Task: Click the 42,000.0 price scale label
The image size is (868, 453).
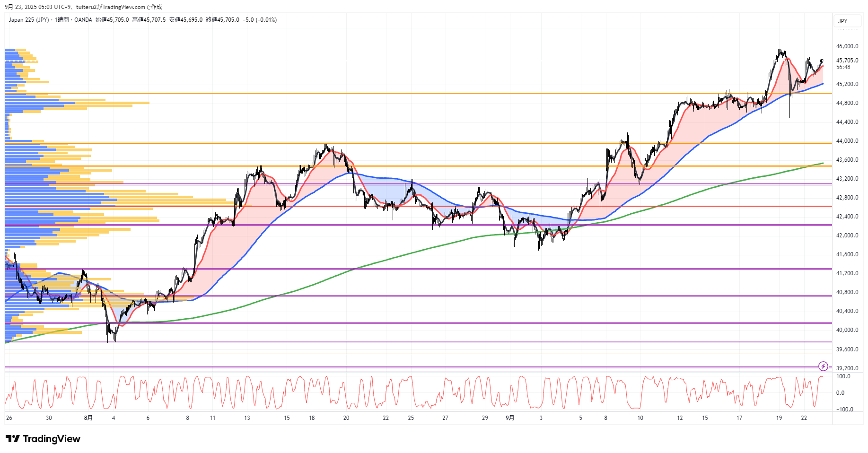Action: coord(847,235)
